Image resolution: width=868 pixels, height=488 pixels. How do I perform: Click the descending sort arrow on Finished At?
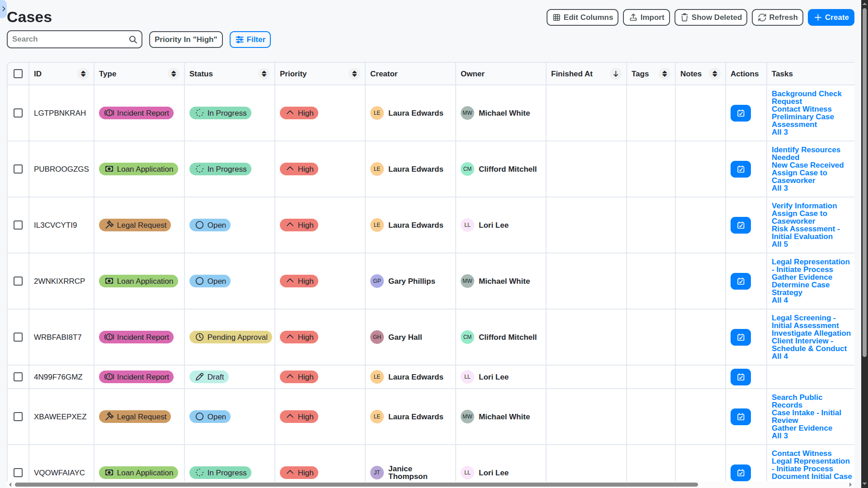(x=615, y=74)
